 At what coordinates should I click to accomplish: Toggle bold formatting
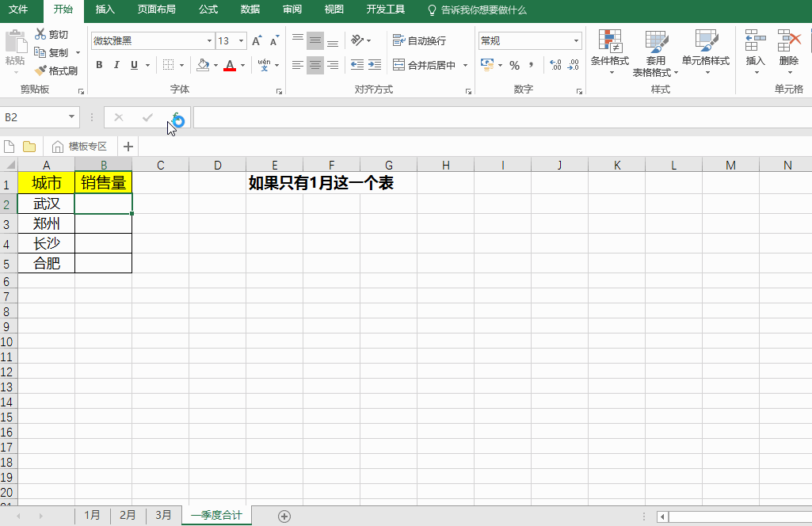pos(99,65)
